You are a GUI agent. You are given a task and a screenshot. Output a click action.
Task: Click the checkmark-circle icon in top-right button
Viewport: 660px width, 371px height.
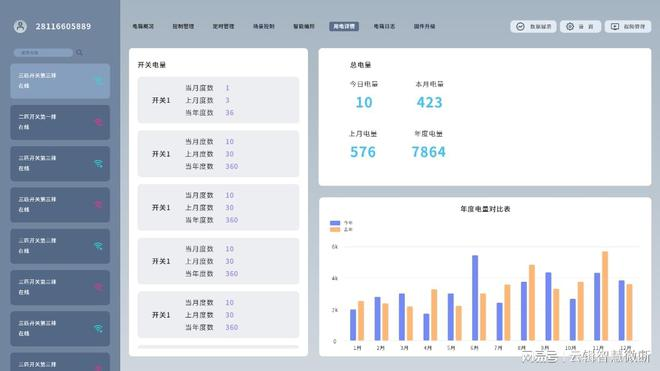521,27
